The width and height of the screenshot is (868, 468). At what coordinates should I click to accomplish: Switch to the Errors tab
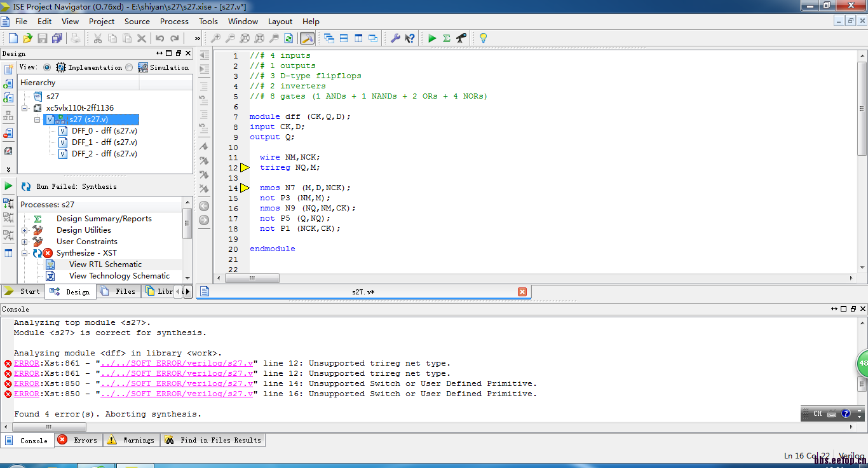tap(78, 440)
